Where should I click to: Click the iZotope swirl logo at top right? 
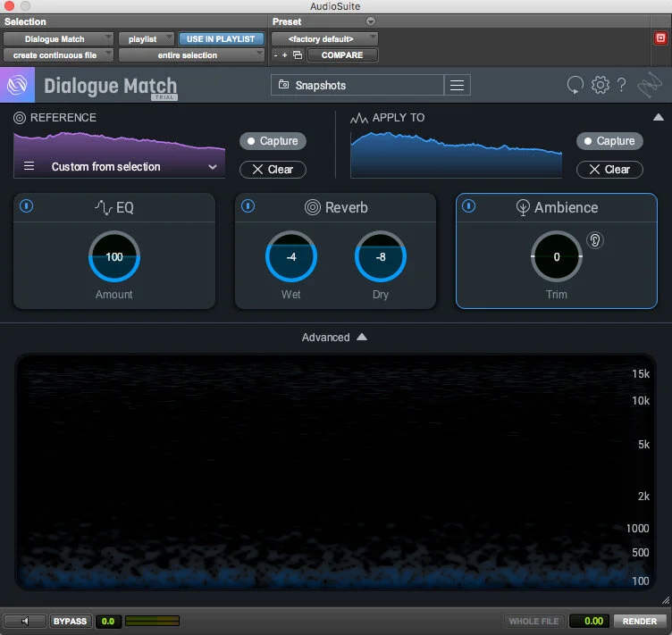[x=650, y=85]
